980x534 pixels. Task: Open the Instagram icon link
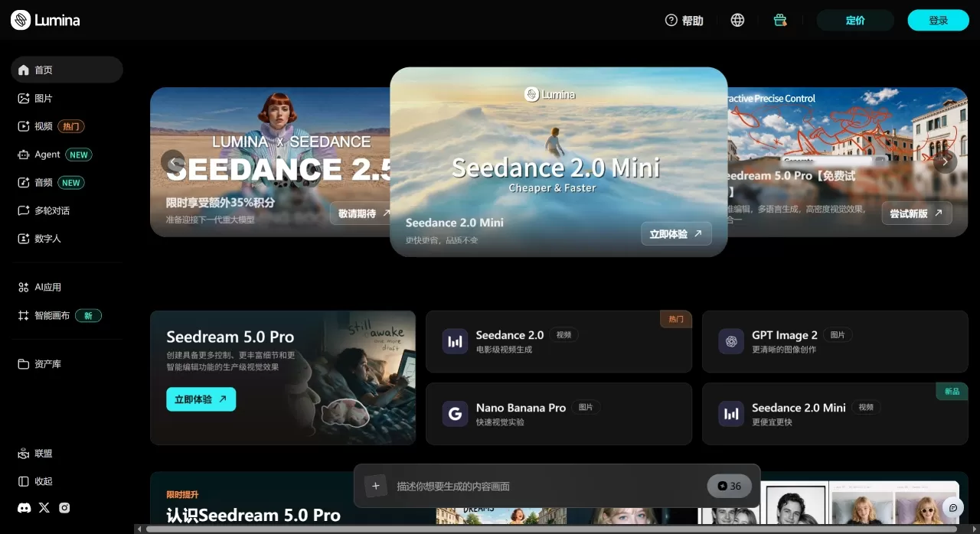click(x=64, y=508)
